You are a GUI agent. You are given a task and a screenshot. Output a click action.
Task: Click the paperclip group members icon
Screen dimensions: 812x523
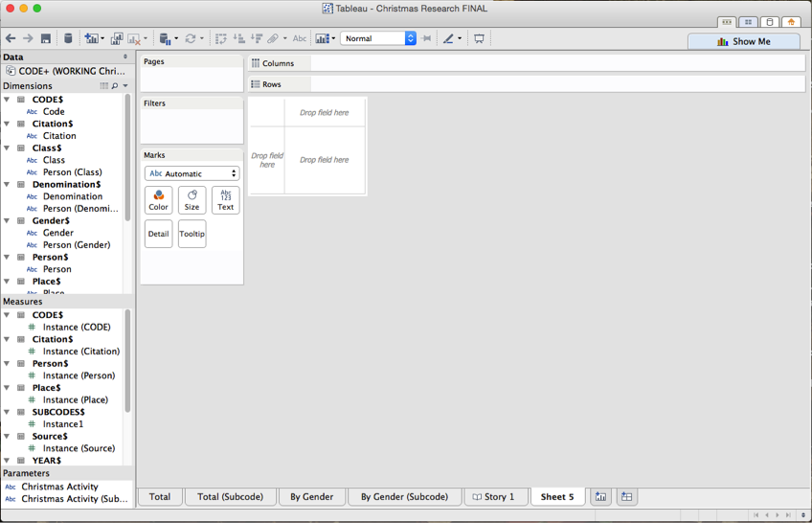pos(273,38)
